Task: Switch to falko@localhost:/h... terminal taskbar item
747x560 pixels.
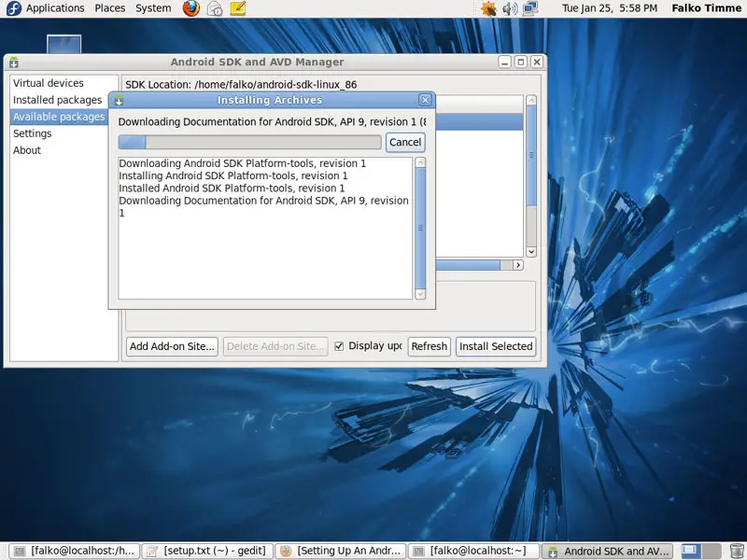Action: point(75,551)
